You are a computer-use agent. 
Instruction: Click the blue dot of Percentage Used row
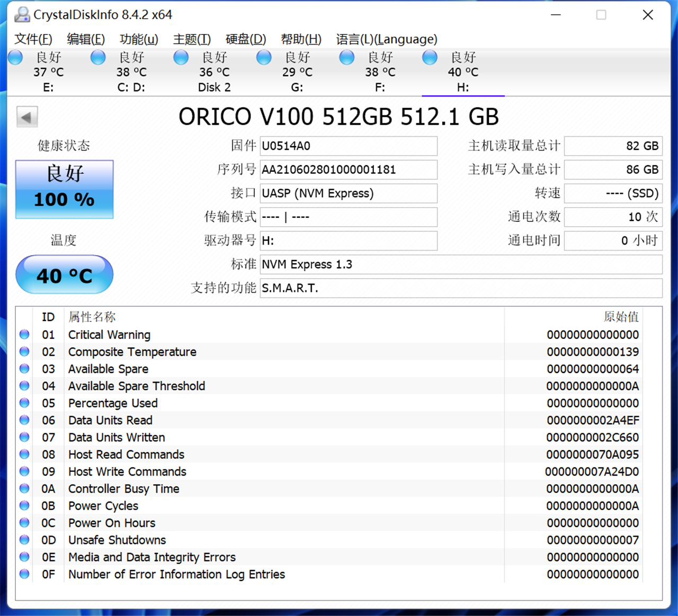coord(24,403)
